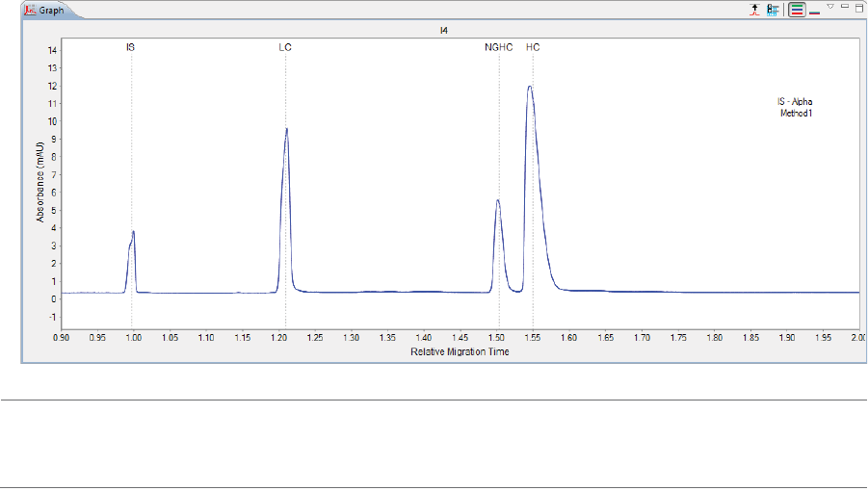Select the 'IS - Alpha' annotation text

795,102
